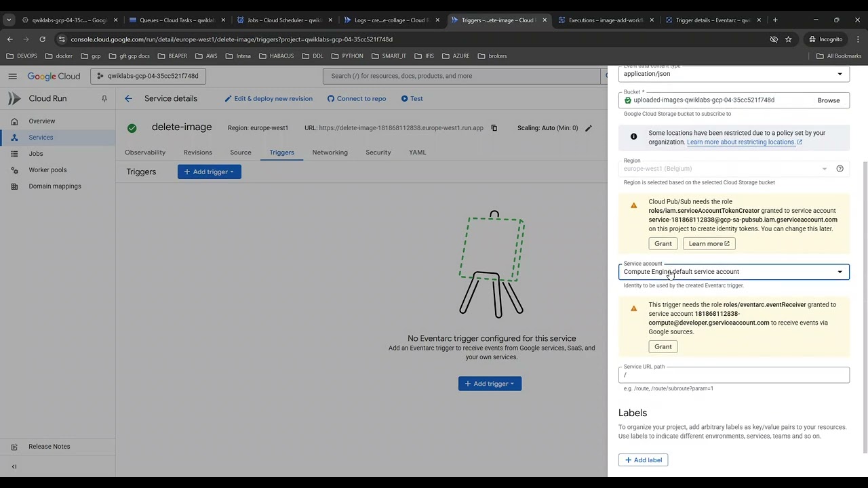
Task: Click Edit & deploy new revision
Action: 269,99
